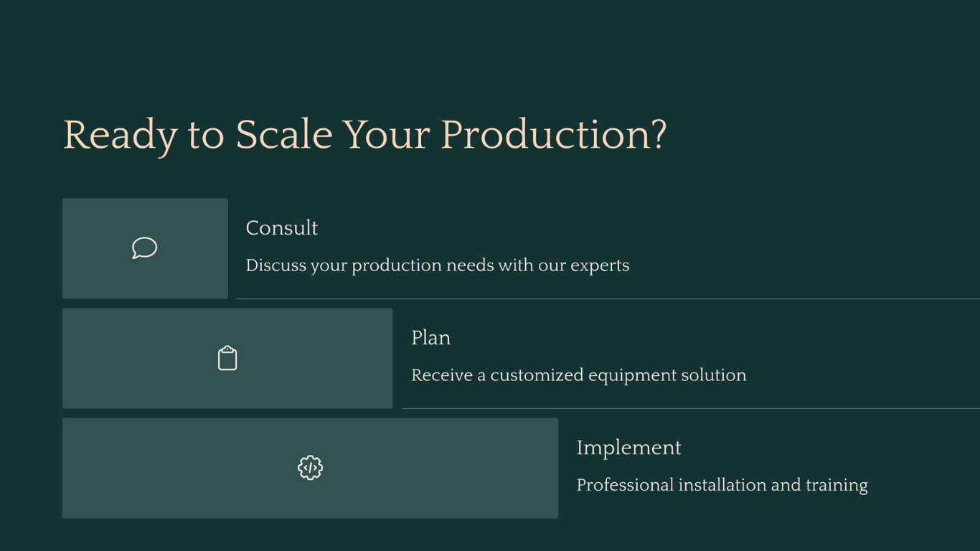The width and height of the screenshot is (980, 551).
Task: Select 'Receive a customized equipment solution' text
Action: coord(579,375)
